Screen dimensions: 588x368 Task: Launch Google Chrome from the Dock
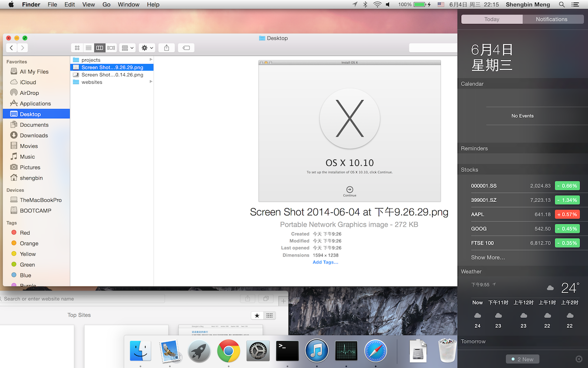[x=228, y=351]
